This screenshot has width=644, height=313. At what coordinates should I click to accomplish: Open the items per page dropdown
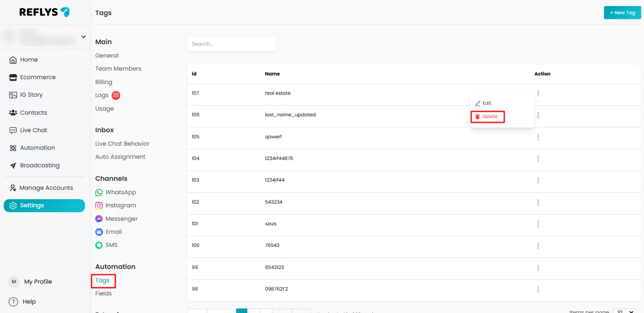pyautogui.click(x=624, y=311)
